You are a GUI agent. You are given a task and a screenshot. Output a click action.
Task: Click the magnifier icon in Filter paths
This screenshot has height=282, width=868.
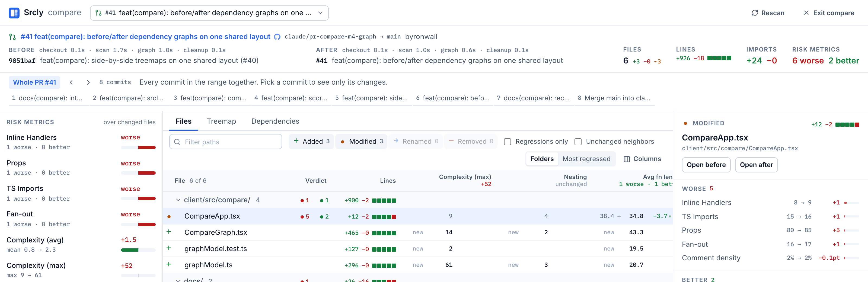pos(177,142)
